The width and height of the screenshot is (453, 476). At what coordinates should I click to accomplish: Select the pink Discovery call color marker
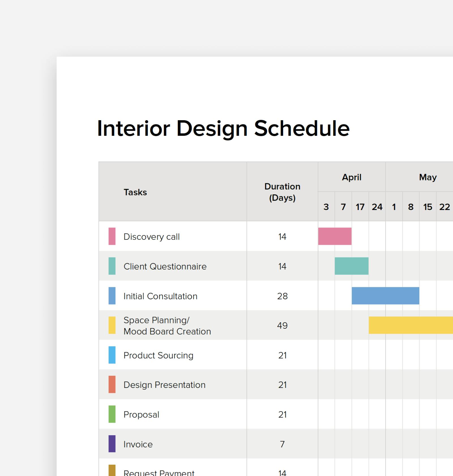[112, 236]
